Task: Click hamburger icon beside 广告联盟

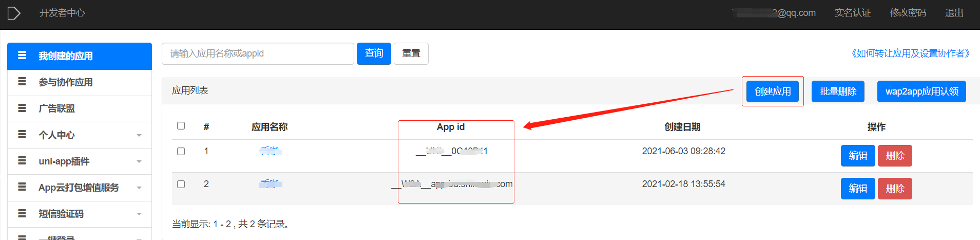Action: [22, 108]
